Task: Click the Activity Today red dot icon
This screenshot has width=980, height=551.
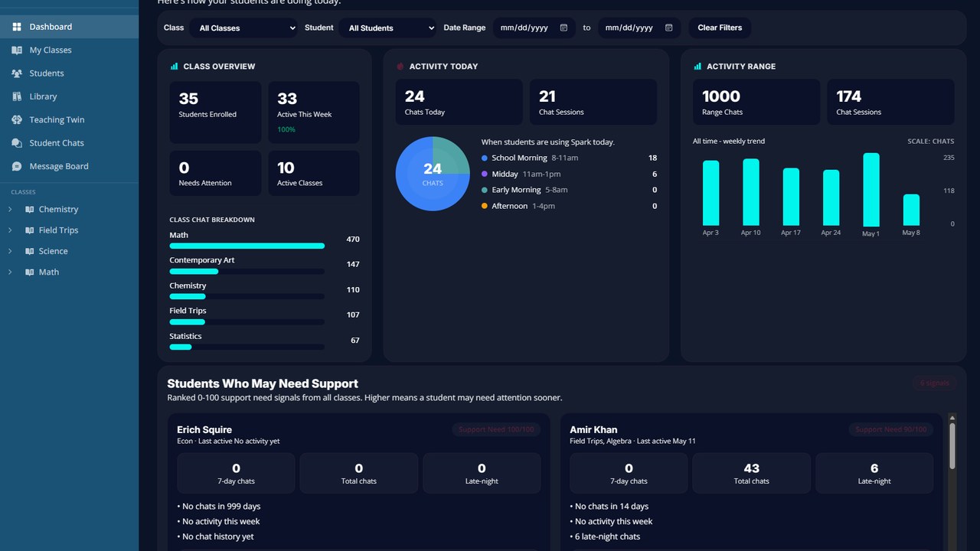Action: click(x=400, y=67)
